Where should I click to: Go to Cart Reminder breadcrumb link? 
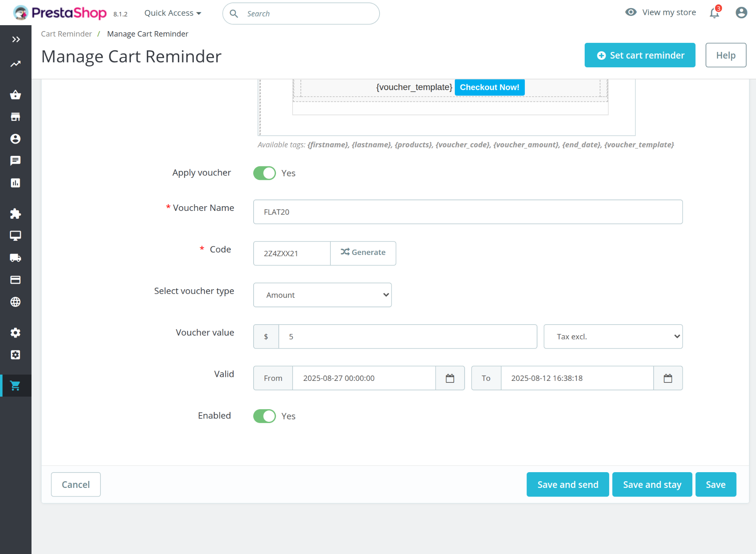click(66, 34)
